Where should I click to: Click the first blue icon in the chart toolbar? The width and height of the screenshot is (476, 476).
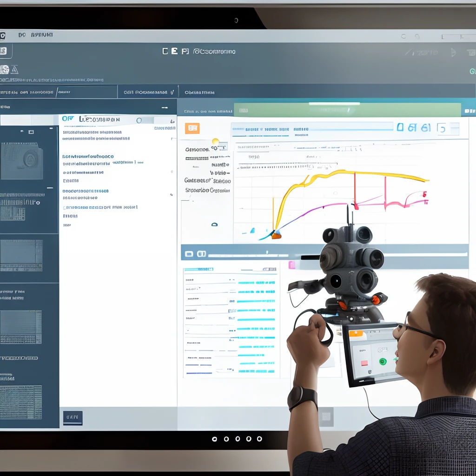[400, 127]
